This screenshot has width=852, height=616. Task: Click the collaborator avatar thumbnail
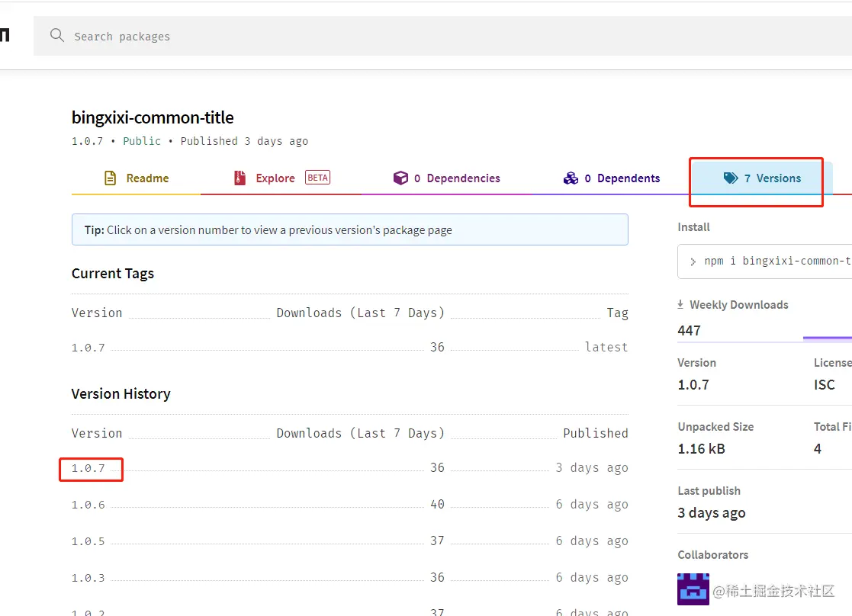click(x=693, y=589)
